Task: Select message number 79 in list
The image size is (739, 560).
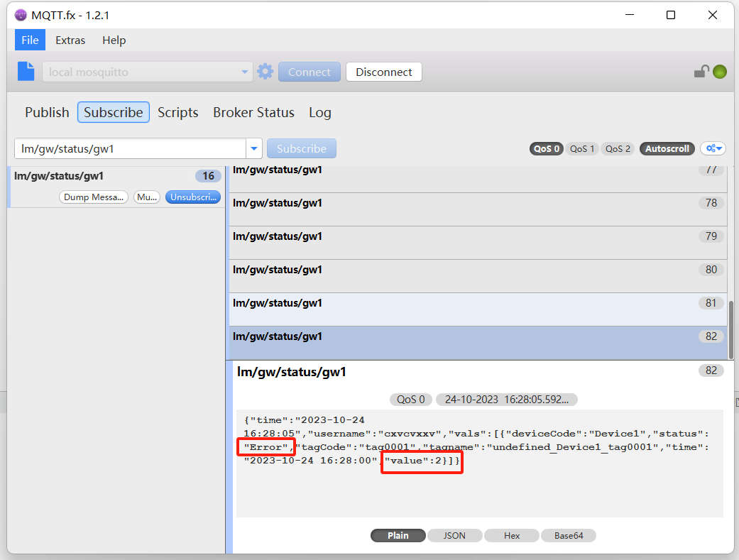Action: point(478,243)
